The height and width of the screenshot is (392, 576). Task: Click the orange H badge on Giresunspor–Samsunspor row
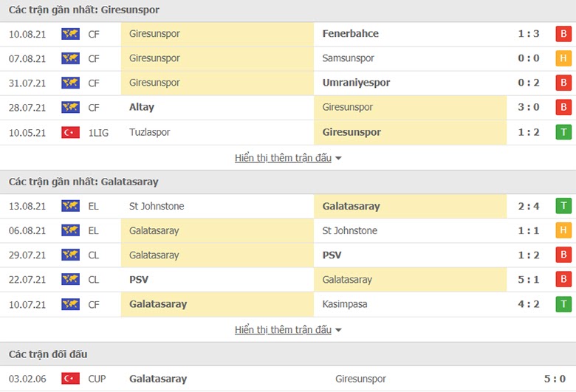tap(563, 58)
